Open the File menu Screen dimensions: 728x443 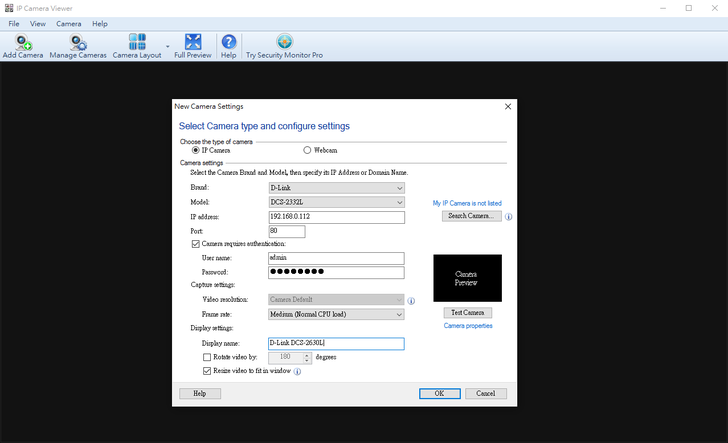point(14,23)
